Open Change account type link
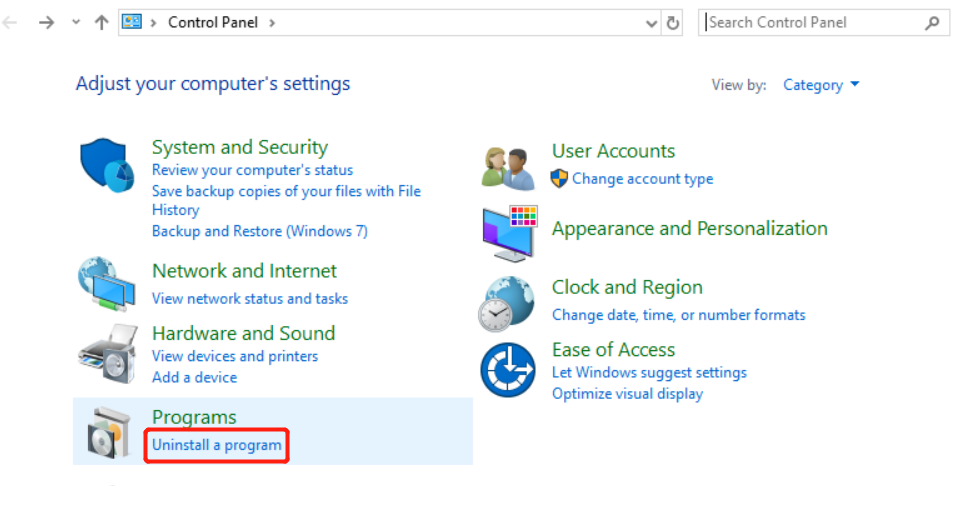 (642, 179)
